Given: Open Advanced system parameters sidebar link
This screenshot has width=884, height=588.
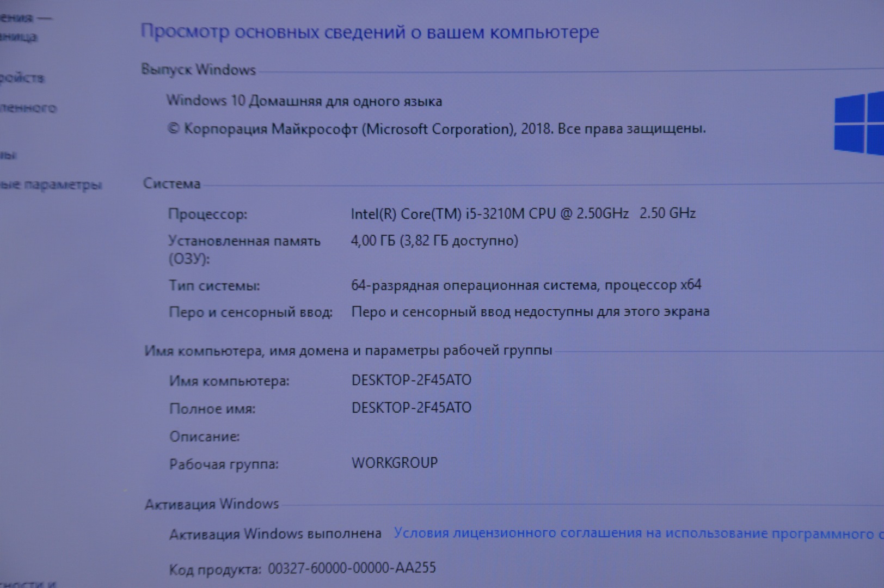Looking at the screenshot, I should pos(50,185).
